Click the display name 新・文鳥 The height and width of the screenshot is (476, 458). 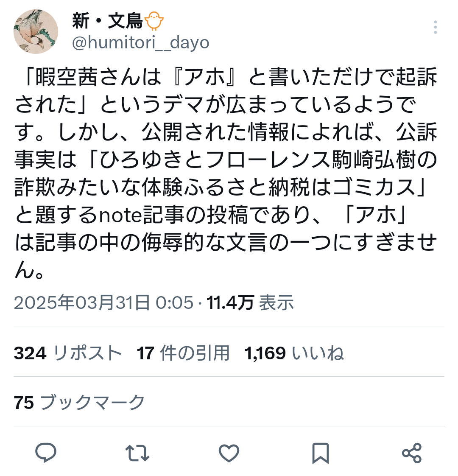[x=107, y=21]
